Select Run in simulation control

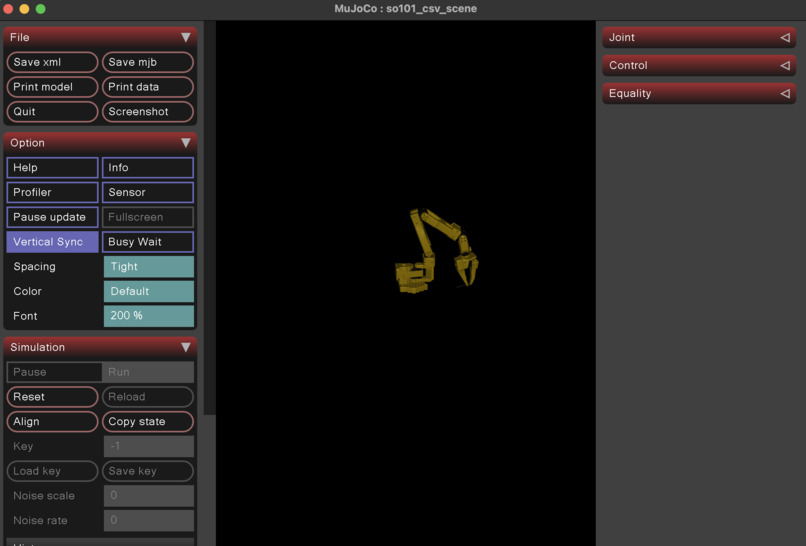(x=148, y=372)
